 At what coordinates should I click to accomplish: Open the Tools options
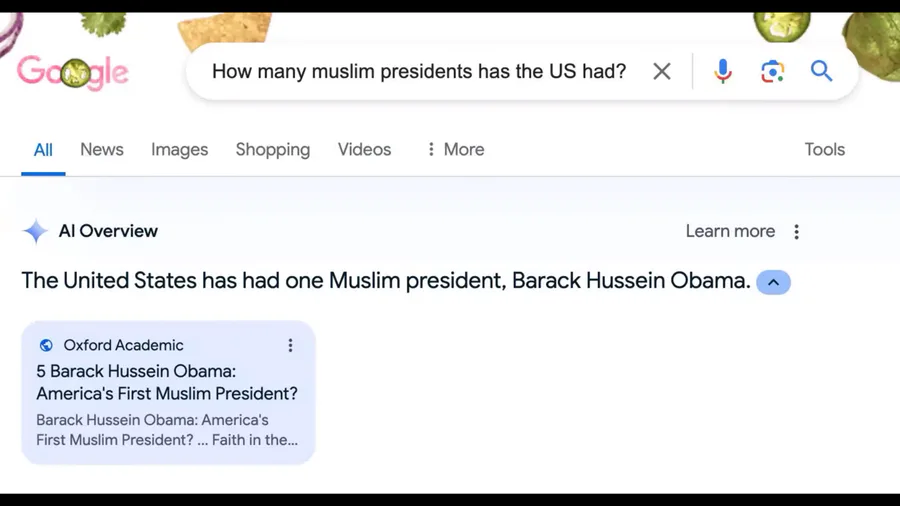824,150
